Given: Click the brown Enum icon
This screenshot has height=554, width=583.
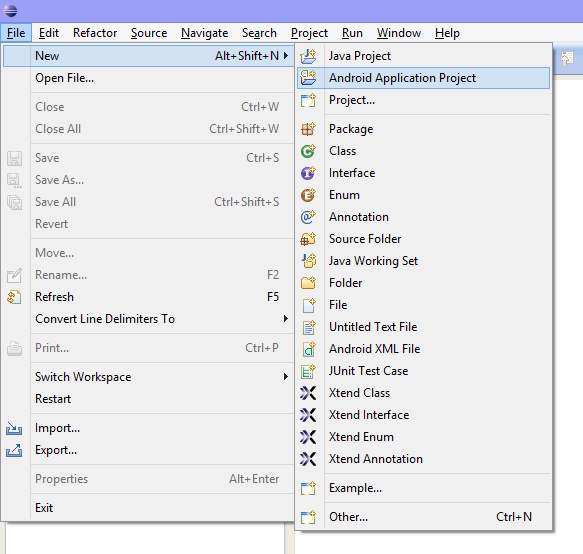Looking at the screenshot, I should (x=308, y=195).
